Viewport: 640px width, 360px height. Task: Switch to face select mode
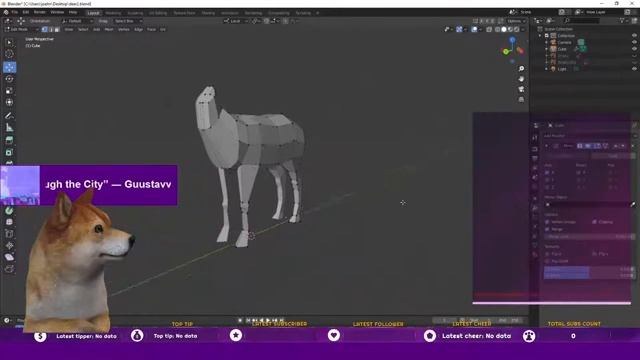click(57, 29)
